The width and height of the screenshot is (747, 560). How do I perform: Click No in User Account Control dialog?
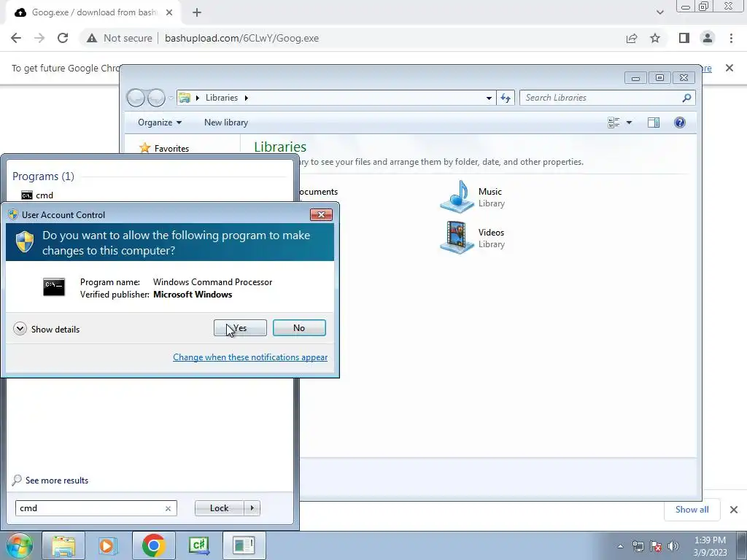point(299,328)
